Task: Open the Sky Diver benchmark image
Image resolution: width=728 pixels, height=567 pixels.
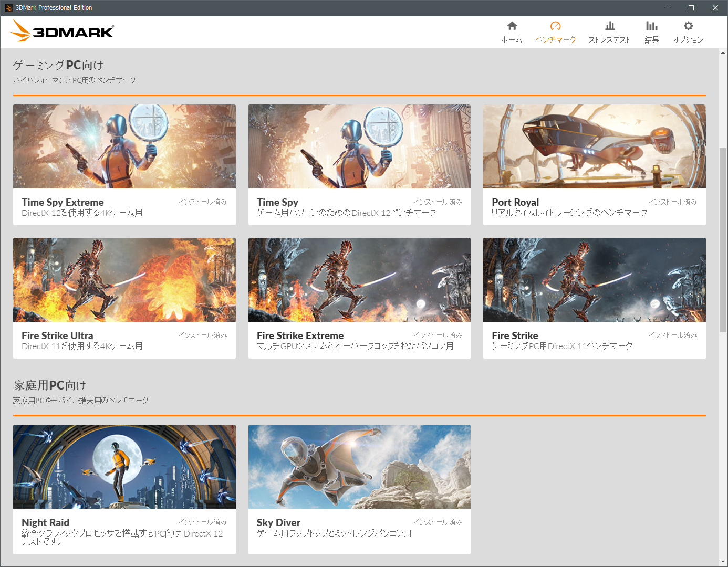Action: click(x=359, y=467)
